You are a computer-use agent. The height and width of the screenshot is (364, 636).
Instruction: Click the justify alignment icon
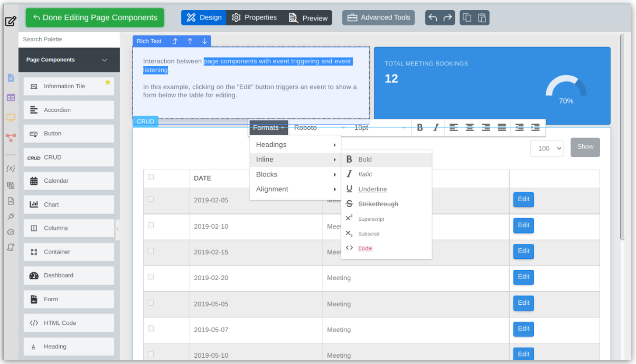click(502, 127)
